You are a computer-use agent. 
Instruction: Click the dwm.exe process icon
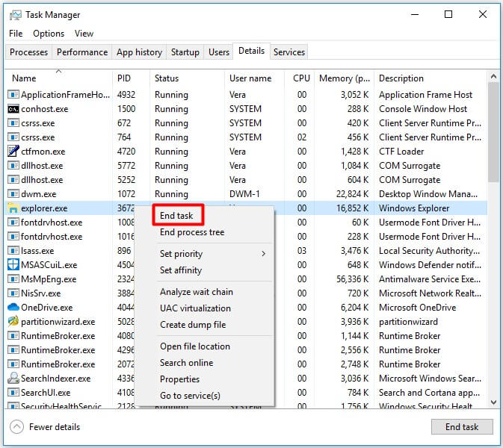point(13,194)
